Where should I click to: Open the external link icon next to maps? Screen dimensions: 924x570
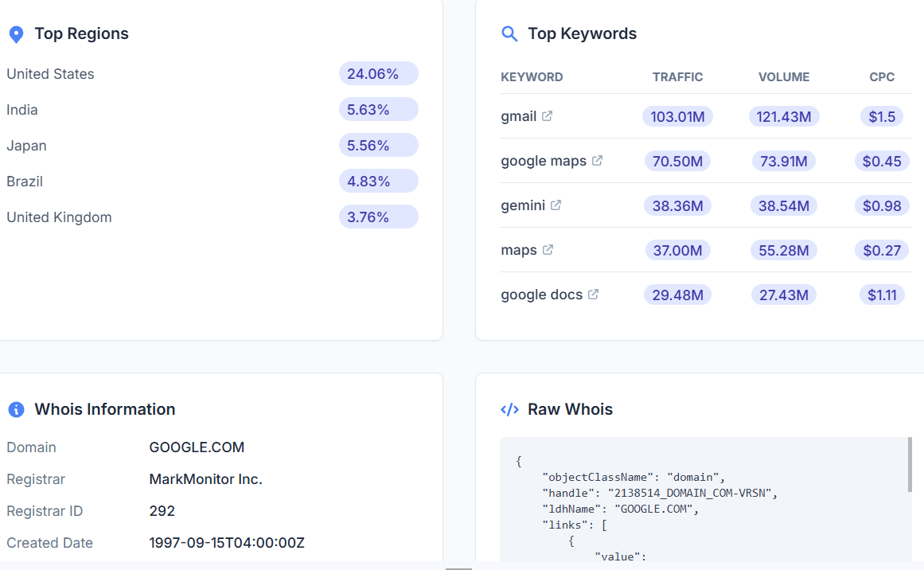point(547,249)
